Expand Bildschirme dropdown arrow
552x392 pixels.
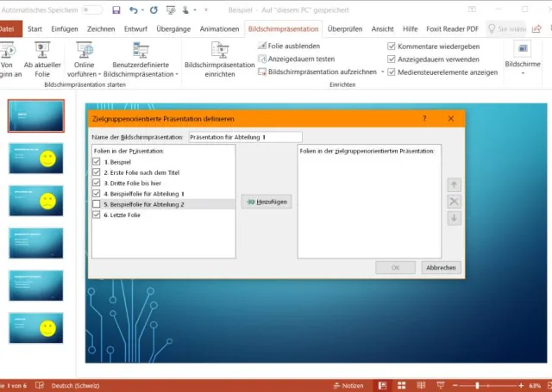(x=523, y=73)
